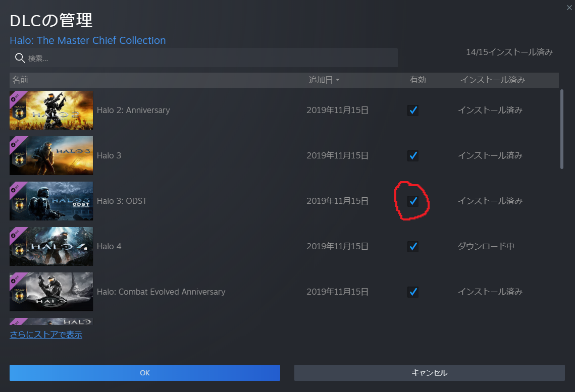
Task: Click Halo 2: Anniversary's インストール済み status
Action: 490,110
